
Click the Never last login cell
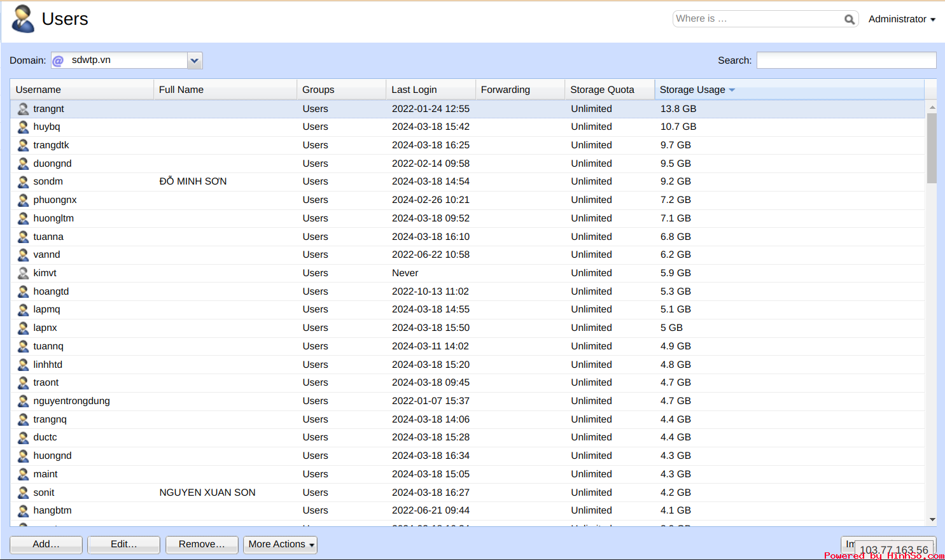point(405,274)
